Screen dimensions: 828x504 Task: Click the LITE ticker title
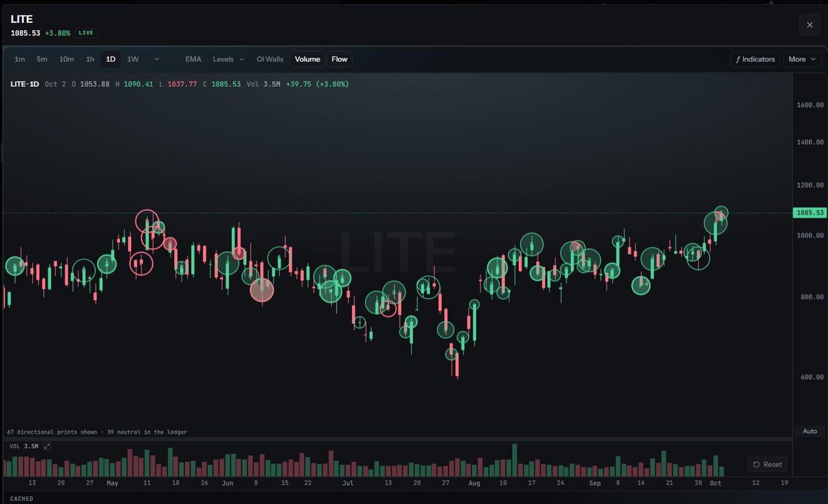click(x=21, y=19)
